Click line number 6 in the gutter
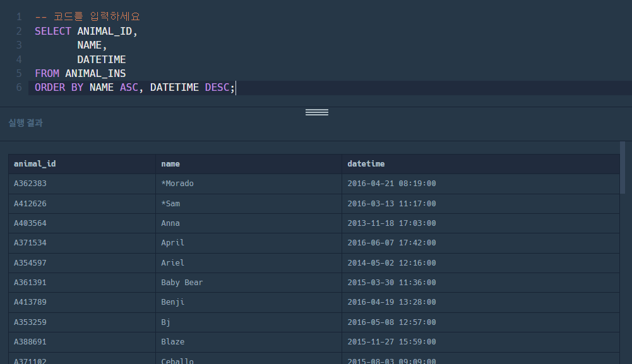Viewport: 632px width, 364px height. coord(19,88)
